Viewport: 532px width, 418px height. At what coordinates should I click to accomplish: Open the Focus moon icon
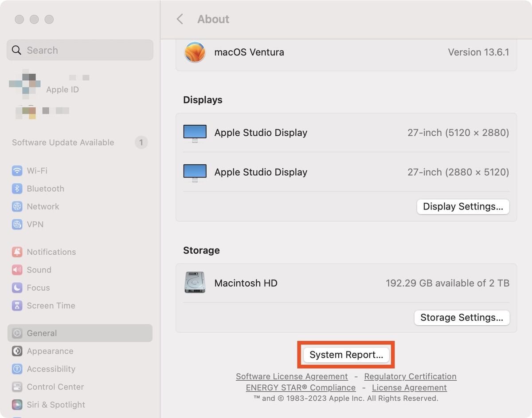click(17, 288)
